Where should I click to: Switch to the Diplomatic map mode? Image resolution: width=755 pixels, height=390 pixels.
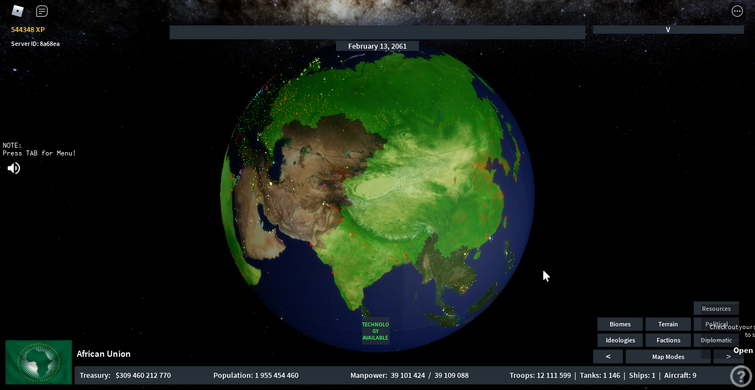716,340
